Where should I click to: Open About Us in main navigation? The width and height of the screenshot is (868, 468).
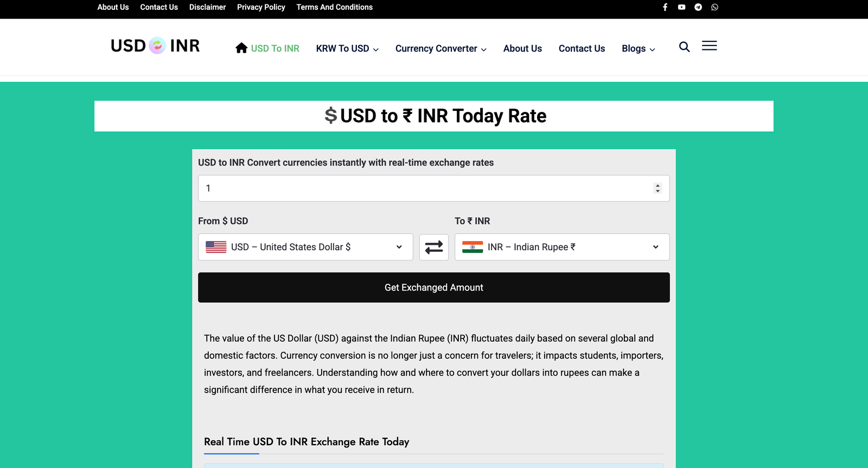(x=522, y=48)
